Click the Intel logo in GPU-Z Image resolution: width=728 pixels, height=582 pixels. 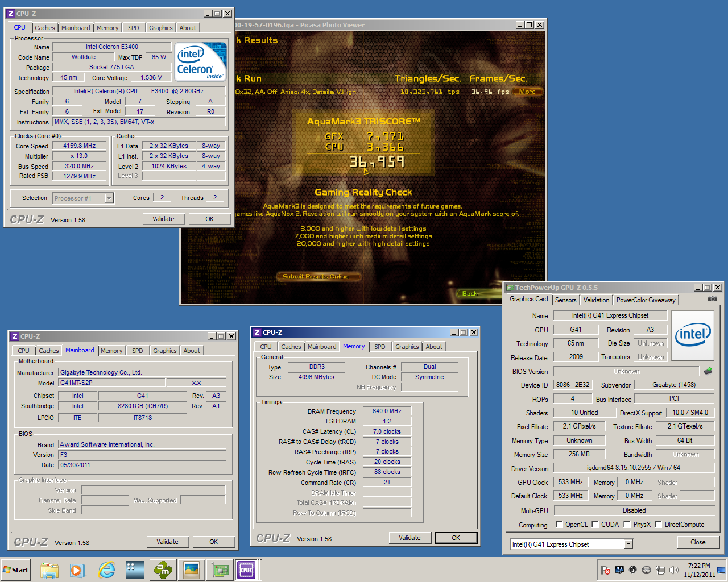pyautogui.click(x=692, y=335)
